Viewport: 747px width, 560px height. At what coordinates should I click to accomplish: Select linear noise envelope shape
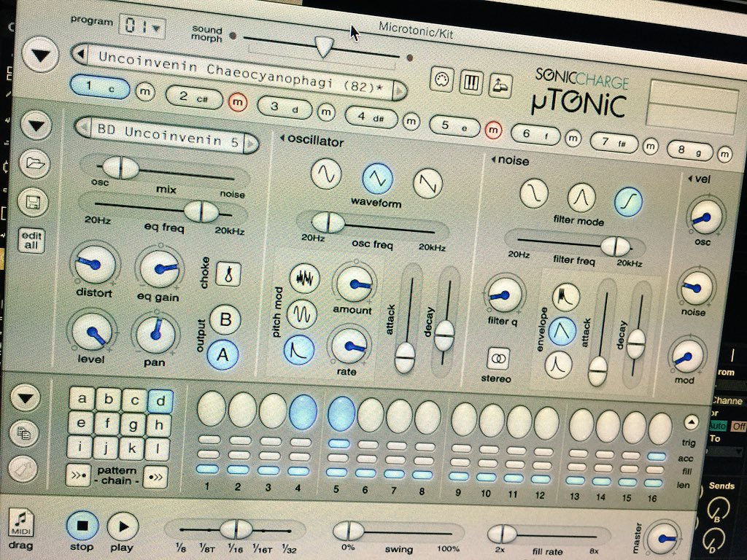562,331
